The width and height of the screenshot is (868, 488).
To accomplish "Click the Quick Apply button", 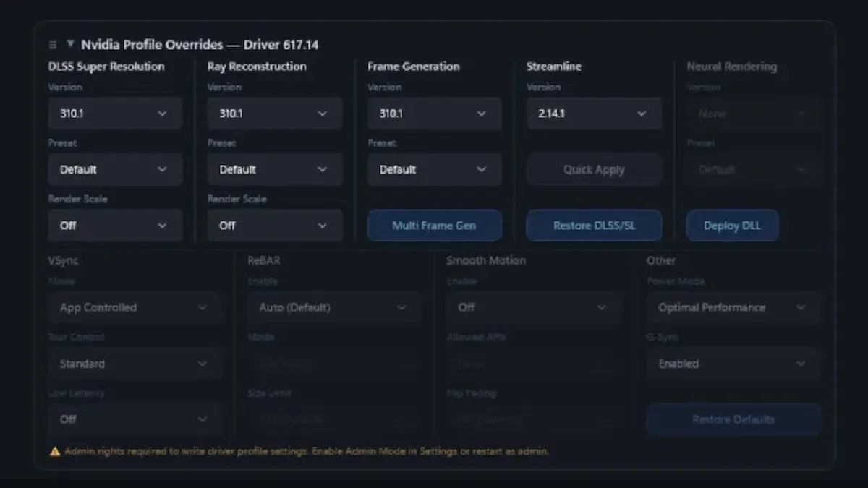I will pyautogui.click(x=594, y=169).
